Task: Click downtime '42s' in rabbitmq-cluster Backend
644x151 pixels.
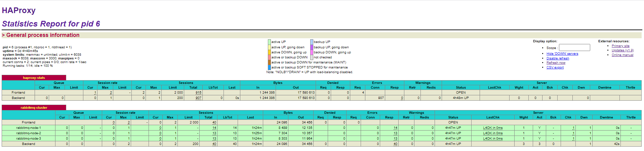Action: [x=617, y=144]
